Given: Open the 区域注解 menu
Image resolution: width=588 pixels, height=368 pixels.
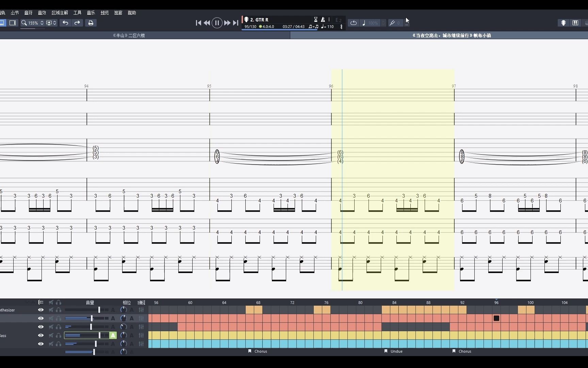Looking at the screenshot, I should coord(60,13).
